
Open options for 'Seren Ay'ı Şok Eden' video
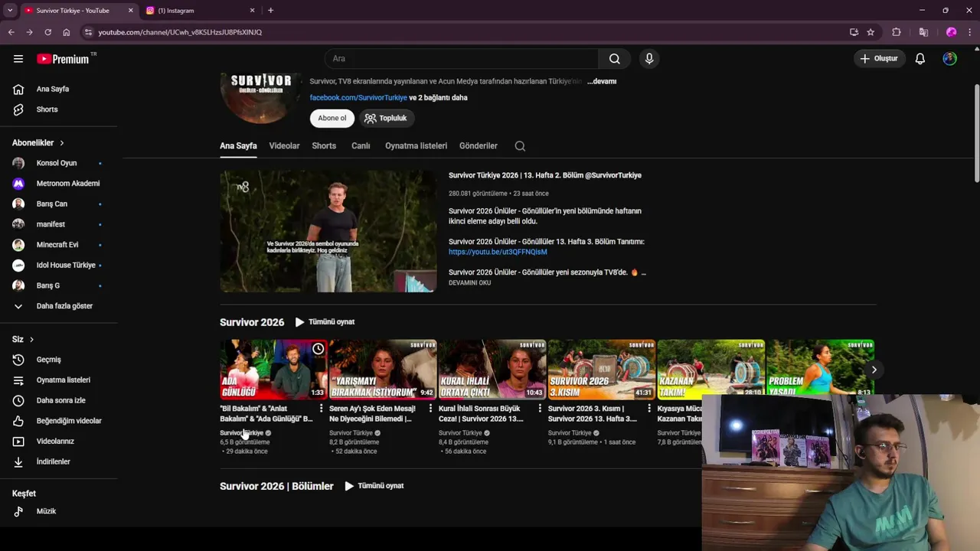click(x=430, y=409)
